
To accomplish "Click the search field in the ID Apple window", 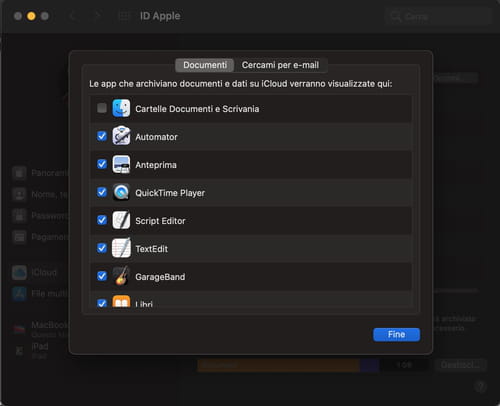I will (438, 16).
